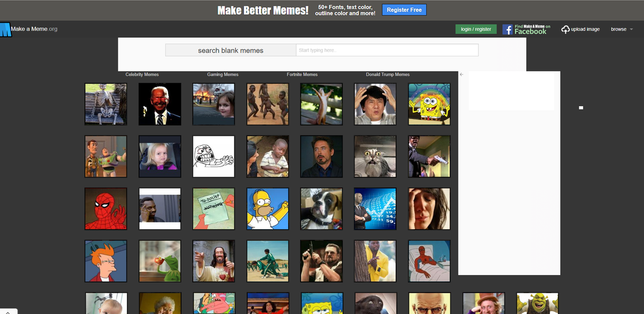Viewport: 644px width, 314px height.
Task: Click the Make a Meme logo icon
Action: (x=5, y=30)
